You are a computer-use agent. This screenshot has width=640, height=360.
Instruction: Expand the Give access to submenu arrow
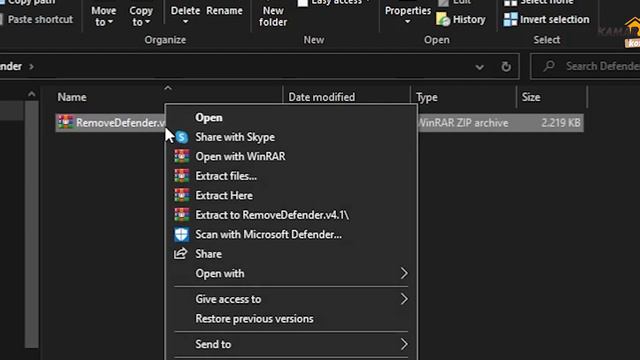point(404,299)
